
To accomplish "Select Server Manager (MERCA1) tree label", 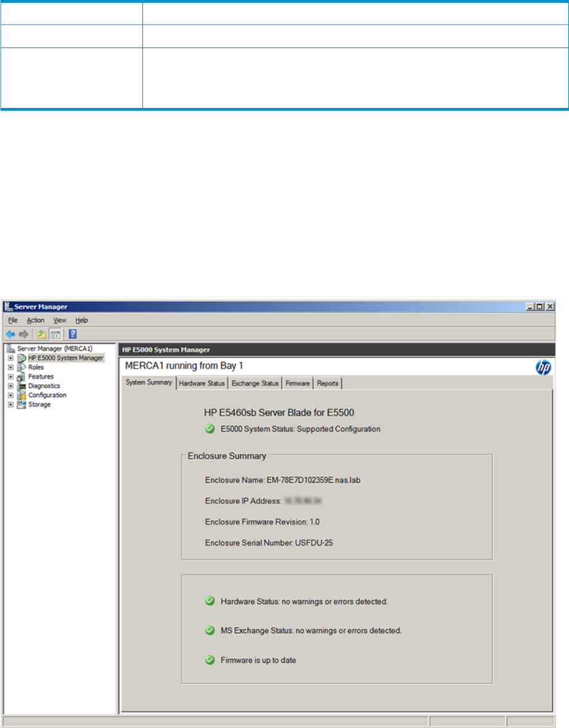I will (x=55, y=349).
